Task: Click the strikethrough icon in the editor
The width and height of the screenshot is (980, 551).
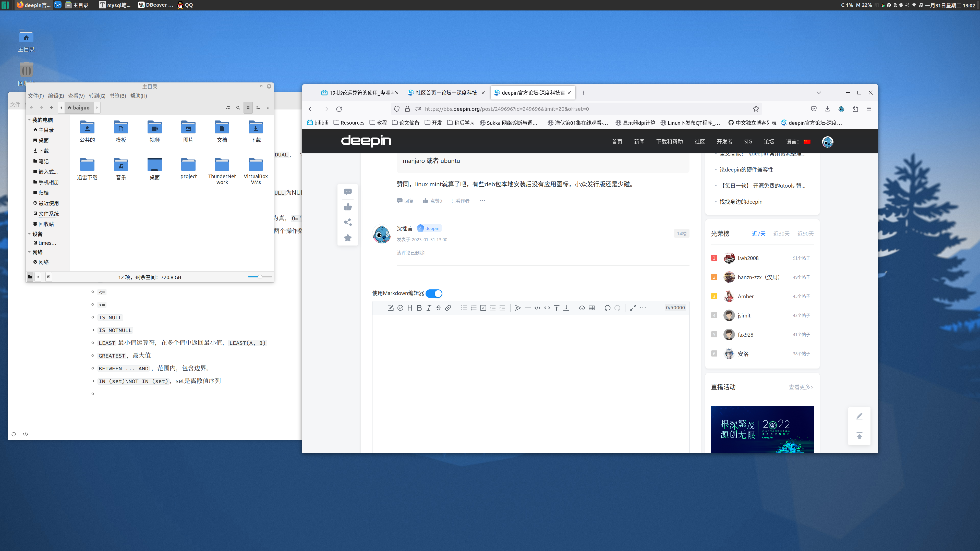Action: [438, 308]
